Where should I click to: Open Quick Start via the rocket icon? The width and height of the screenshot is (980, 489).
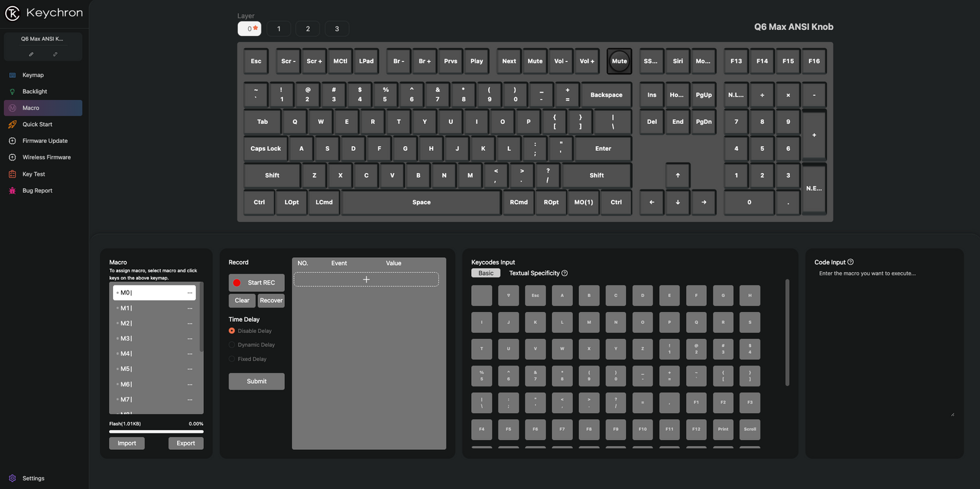coord(12,124)
